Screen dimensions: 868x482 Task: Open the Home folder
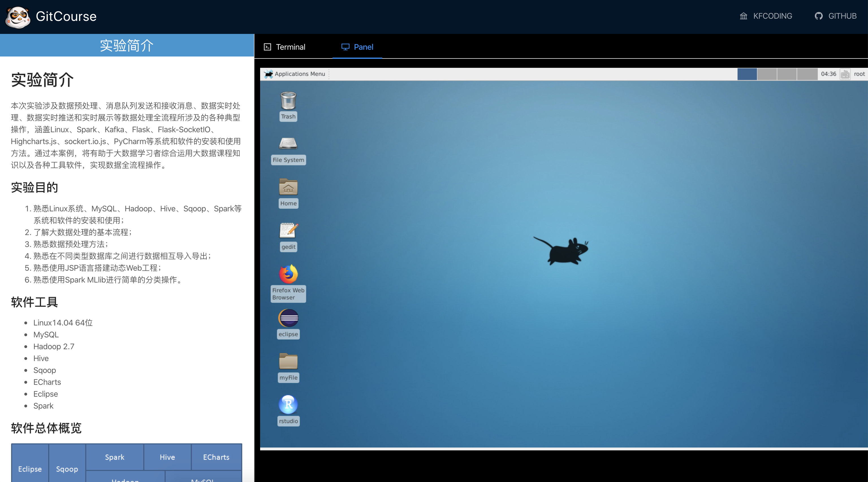point(289,188)
